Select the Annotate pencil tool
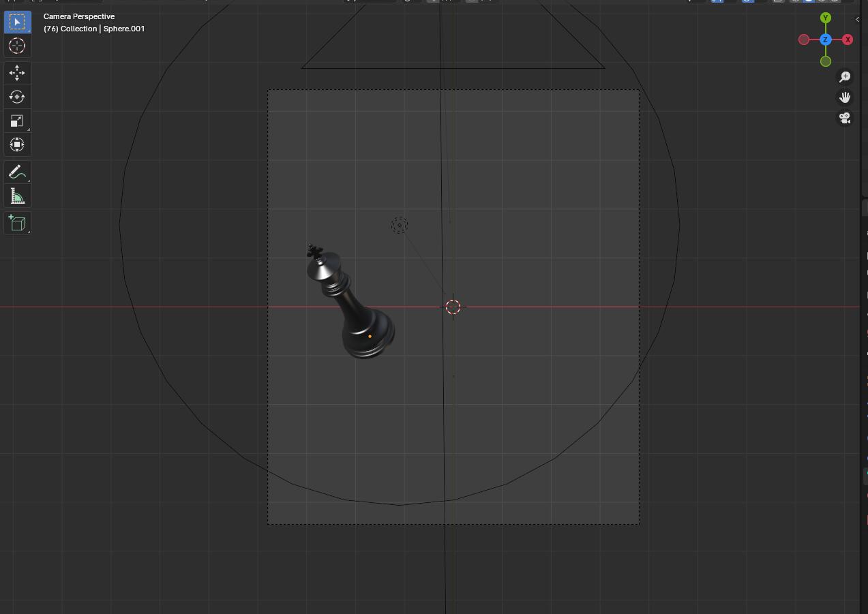This screenshot has width=868, height=614. click(x=17, y=172)
